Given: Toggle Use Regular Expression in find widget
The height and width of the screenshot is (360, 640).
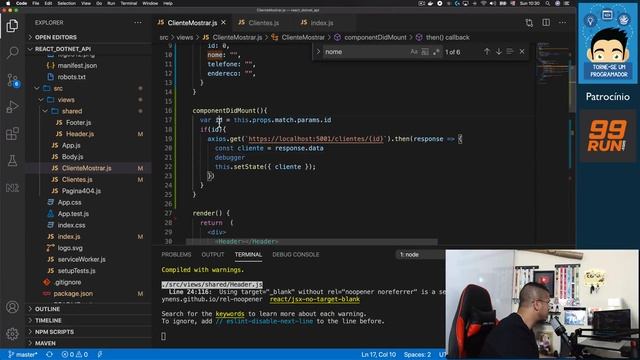Looking at the screenshot, I should [436, 52].
